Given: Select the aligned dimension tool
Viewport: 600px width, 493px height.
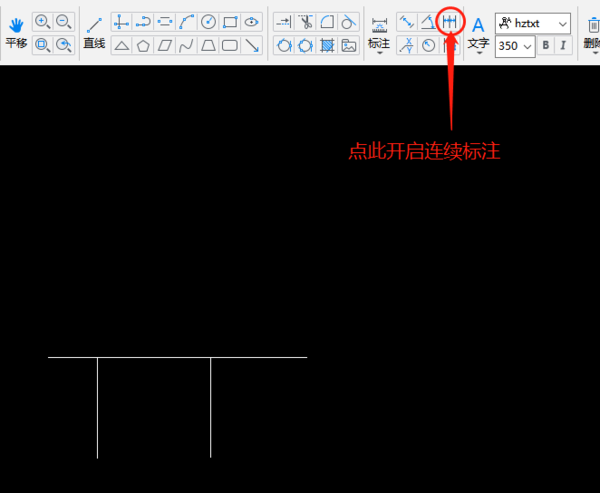Looking at the screenshot, I should coord(407,22).
